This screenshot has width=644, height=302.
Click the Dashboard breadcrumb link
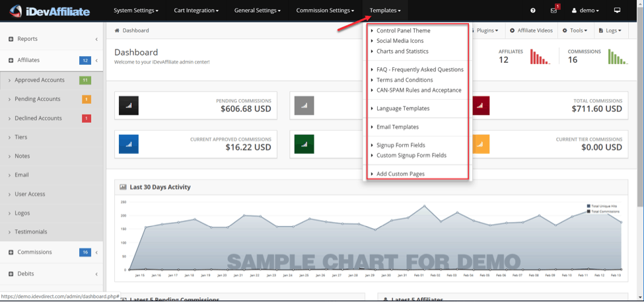pyautogui.click(x=135, y=30)
